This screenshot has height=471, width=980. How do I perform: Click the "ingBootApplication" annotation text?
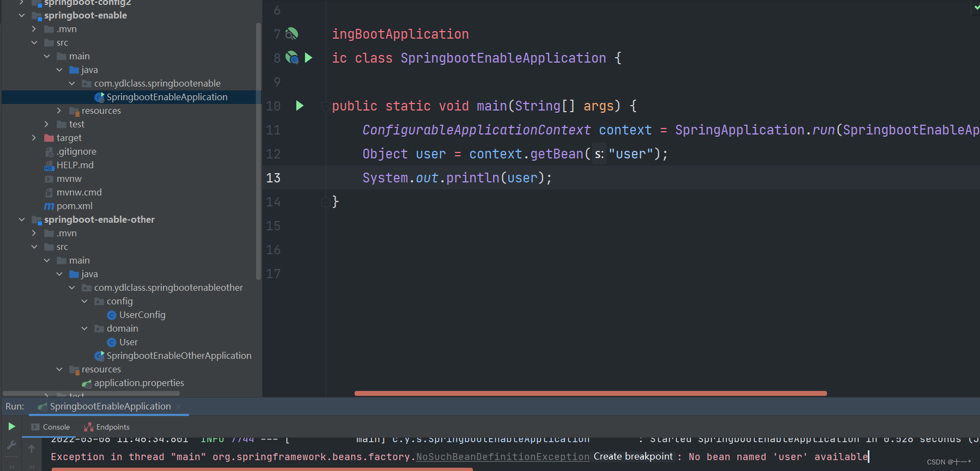pyautogui.click(x=400, y=34)
